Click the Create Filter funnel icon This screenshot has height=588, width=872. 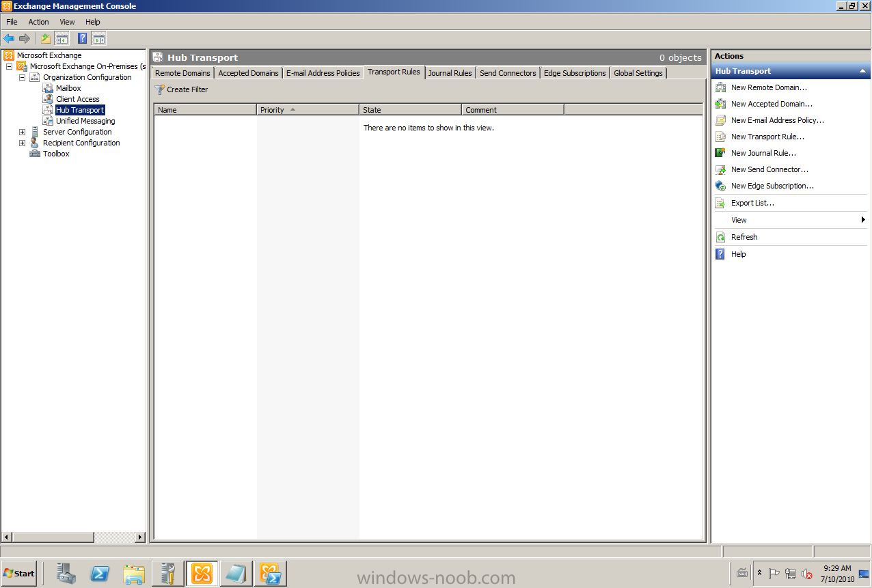(x=160, y=89)
